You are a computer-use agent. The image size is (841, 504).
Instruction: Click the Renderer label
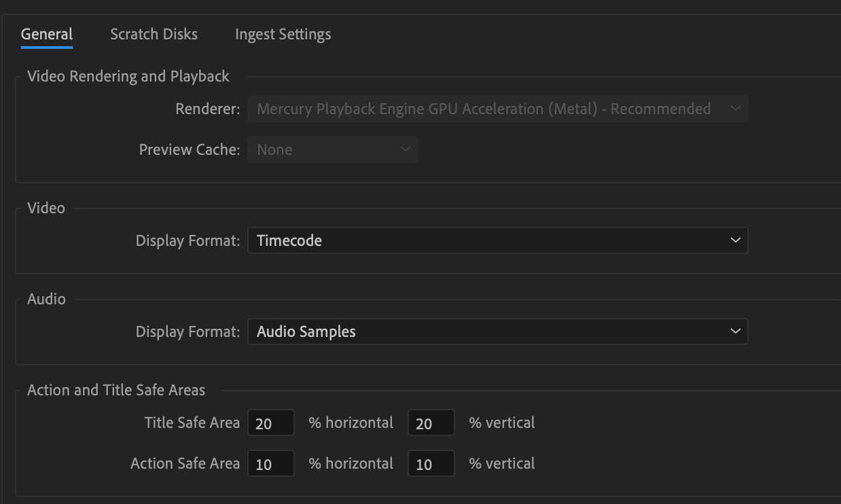(x=208, y=109)
